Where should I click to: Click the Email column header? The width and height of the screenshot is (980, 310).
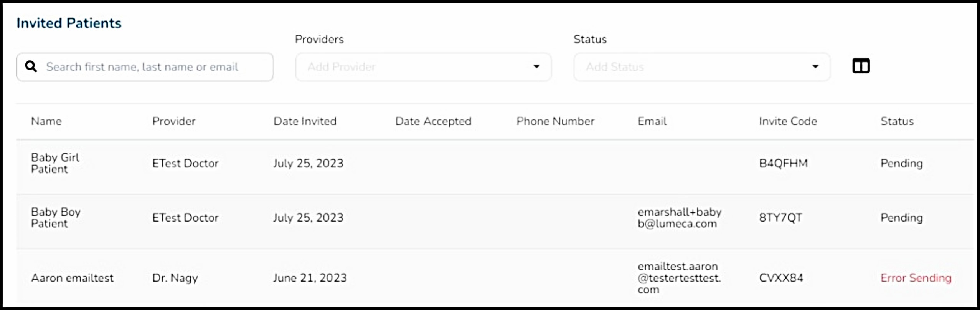652,121
